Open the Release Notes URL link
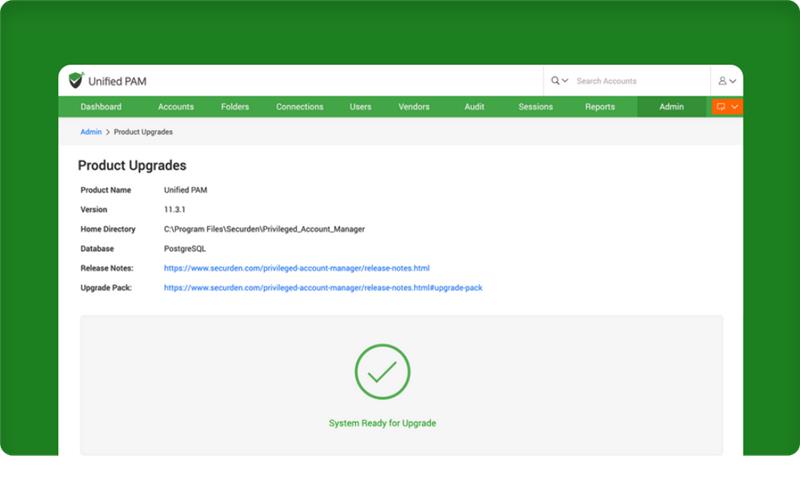800x487 pixels. click(296, 268)
